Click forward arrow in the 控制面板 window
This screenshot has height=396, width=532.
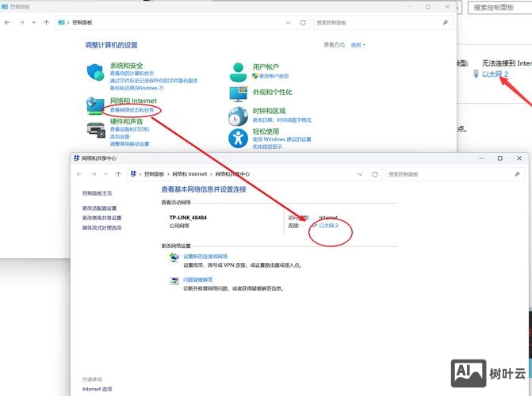[21, 22]
